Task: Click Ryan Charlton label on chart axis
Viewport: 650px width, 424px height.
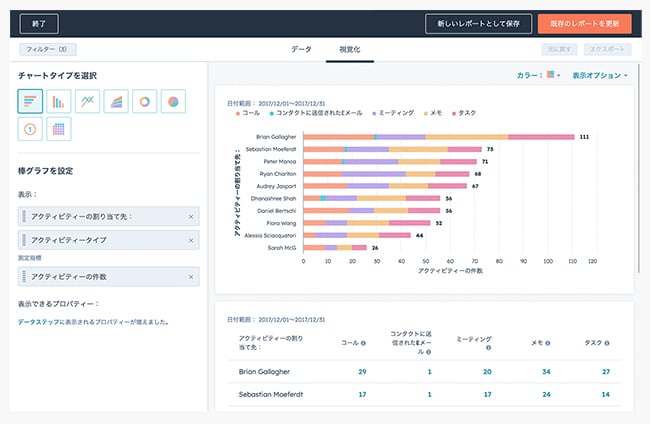Action: pos(278,174)
